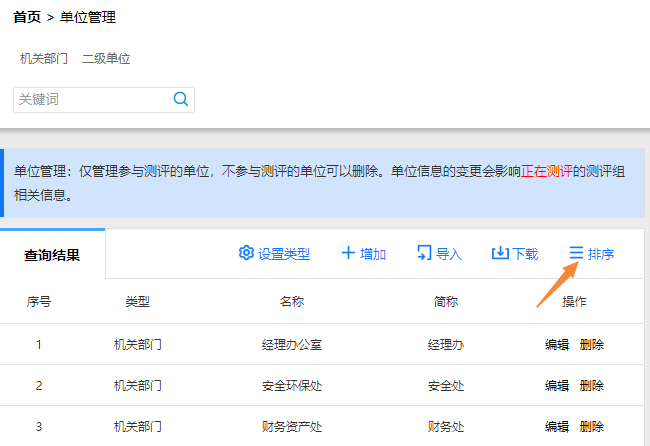The width and height of the screenshot is (650, 446).
Task: Go to 首页 in the breadcrumb
Action: point(27,17)
